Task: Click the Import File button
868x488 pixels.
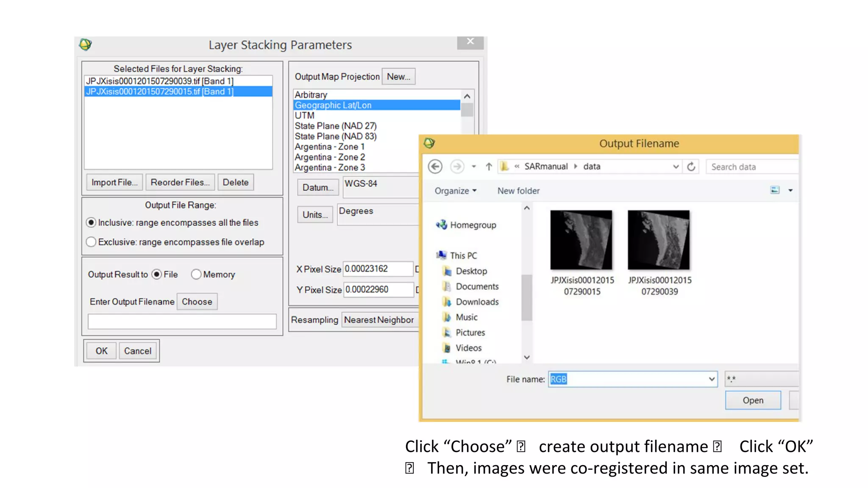Action: 114,182
